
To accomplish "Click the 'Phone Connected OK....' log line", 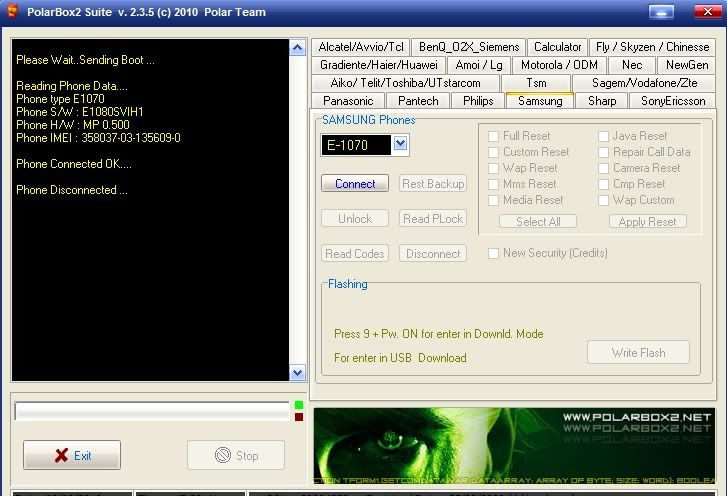I will 74,164.
